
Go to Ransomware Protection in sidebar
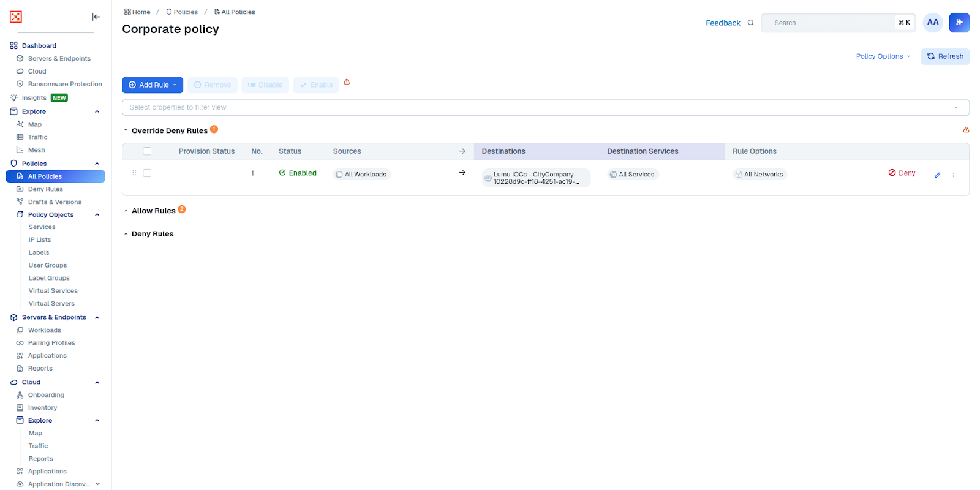[64, 85]
